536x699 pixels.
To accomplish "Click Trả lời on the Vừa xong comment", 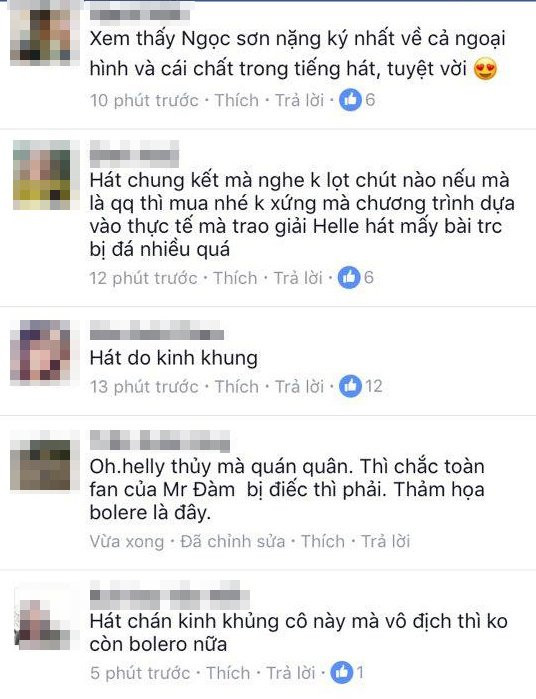I will coord(385,541).
